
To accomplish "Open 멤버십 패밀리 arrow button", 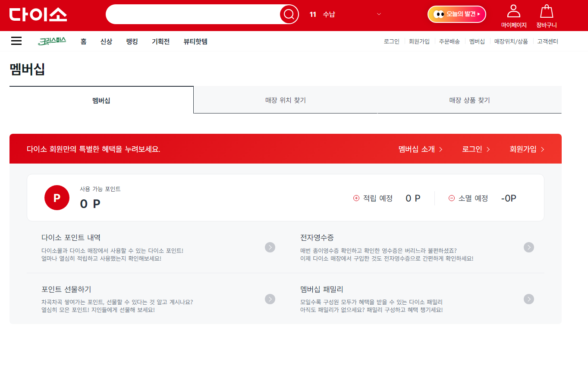I will (529, 299).
